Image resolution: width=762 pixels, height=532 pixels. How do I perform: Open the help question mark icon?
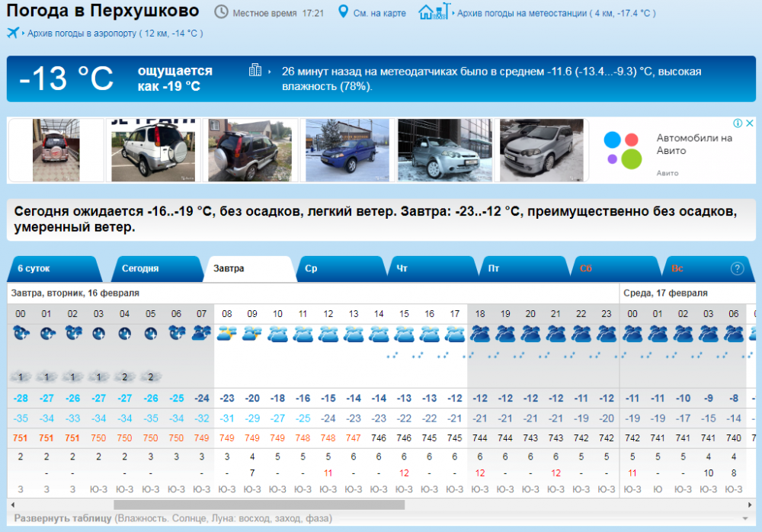click(x=737, y=268)
